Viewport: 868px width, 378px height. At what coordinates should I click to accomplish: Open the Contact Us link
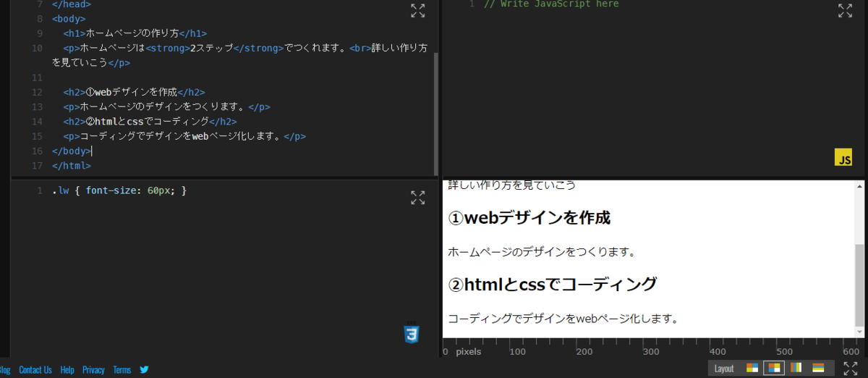tap(35, 369)
